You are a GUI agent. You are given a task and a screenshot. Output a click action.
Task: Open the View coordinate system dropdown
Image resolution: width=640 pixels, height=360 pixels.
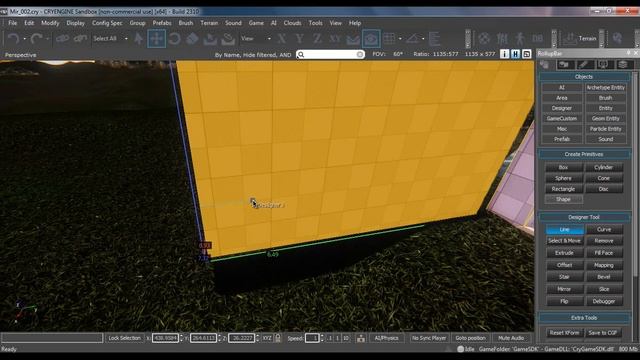click(256, 39)
